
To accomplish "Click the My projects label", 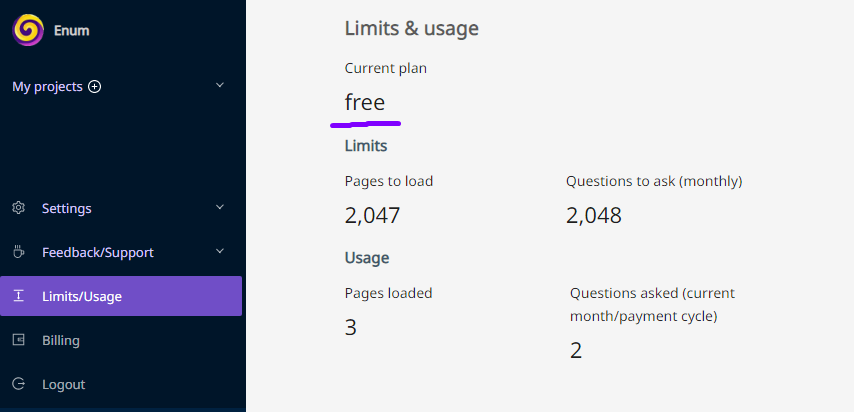I will coord(47,87).
